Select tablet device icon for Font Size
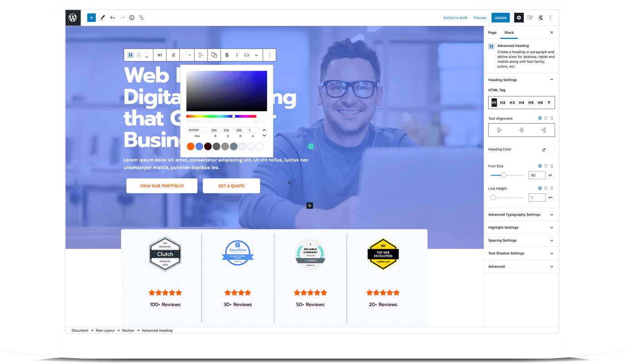The width and height of the screenshot is (626, 364). 546,166
